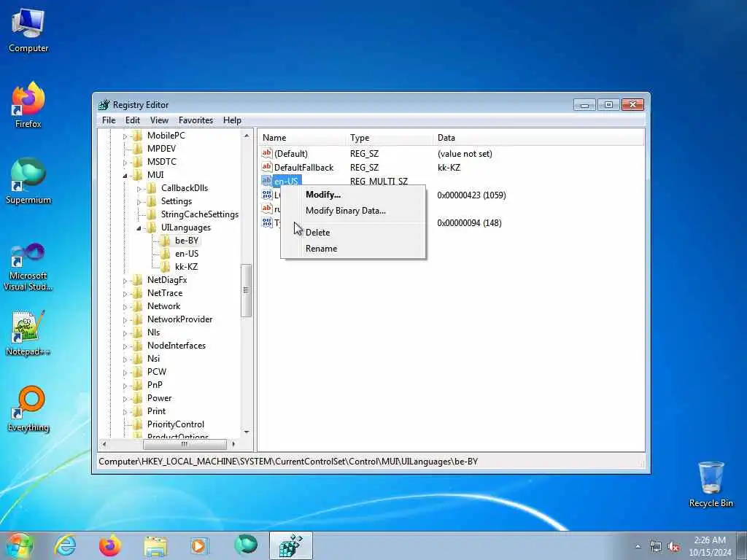Screen dimensions: 747x560
Task: Select the be-BY folder icon in tree
Action: click(x=165, y=241)
